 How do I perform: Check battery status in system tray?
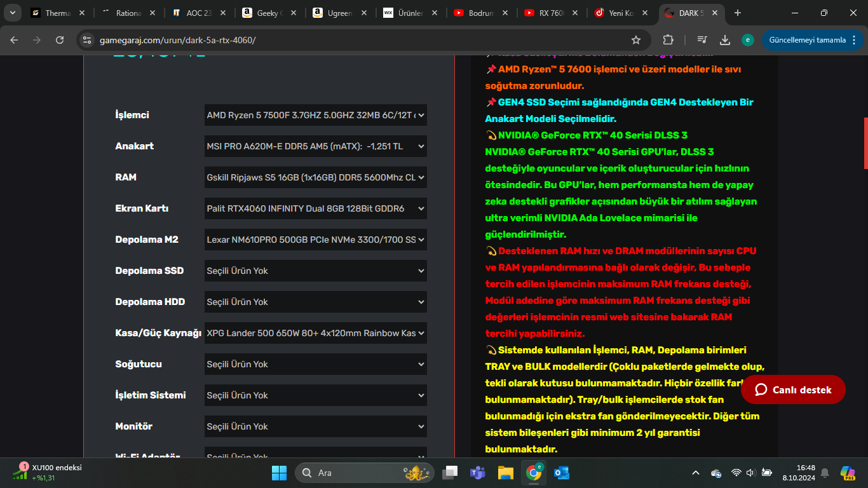point(767,473)
